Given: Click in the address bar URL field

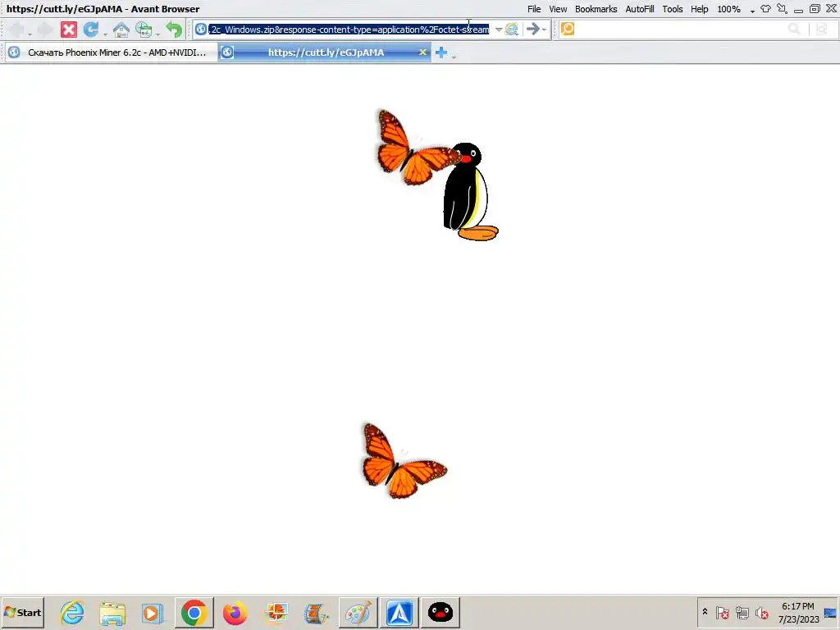Looking at the screenshot, I should click(349, 30).
